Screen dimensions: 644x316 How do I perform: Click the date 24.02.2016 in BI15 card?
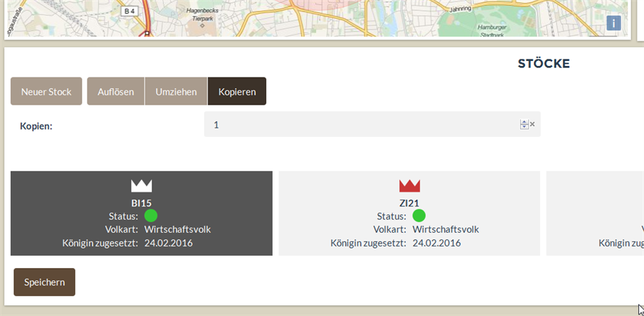(168, 243)
